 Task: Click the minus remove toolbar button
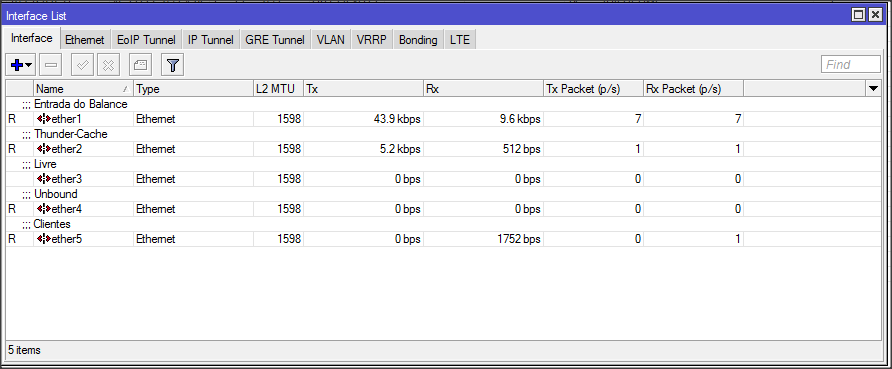pos(52,65)
